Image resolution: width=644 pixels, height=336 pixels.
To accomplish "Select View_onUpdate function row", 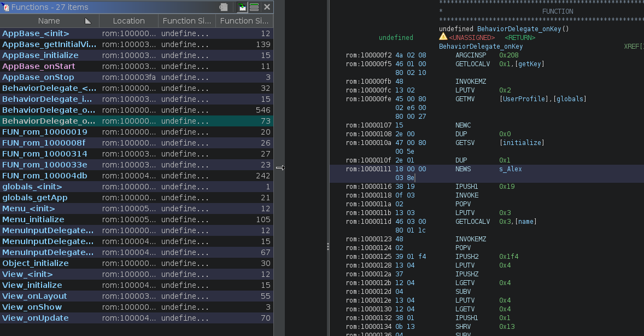I will 36,318.
